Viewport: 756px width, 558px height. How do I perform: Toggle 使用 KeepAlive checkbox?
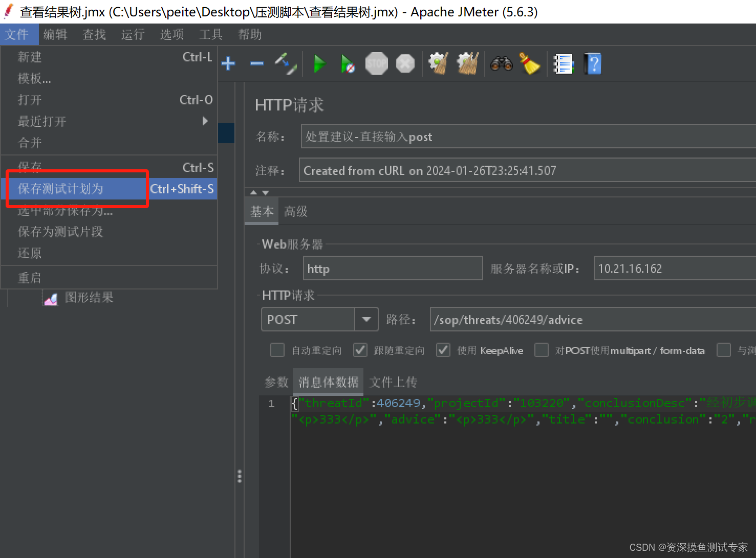point(443,350)
